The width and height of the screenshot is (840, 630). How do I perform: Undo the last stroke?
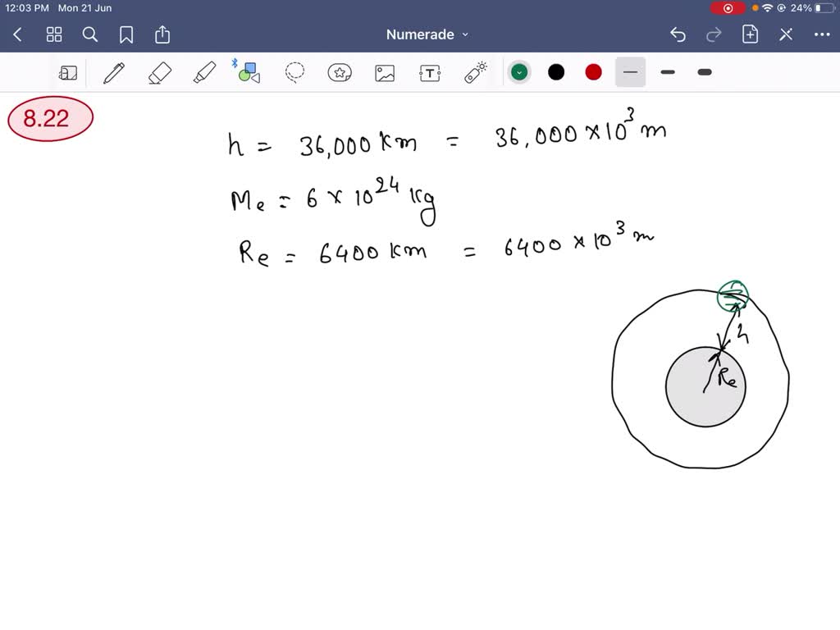pos(678,34)
